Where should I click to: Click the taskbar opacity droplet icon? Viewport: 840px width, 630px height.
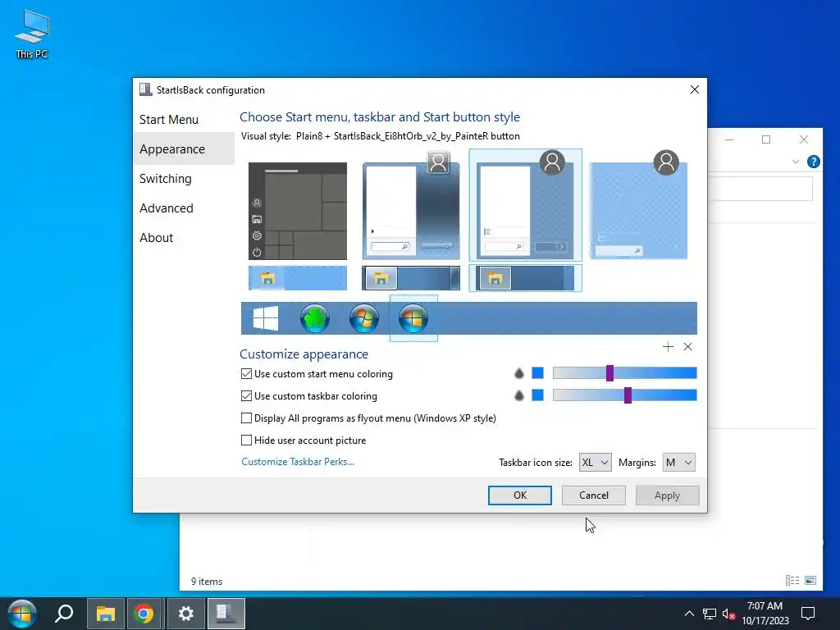tap(518, 395)
